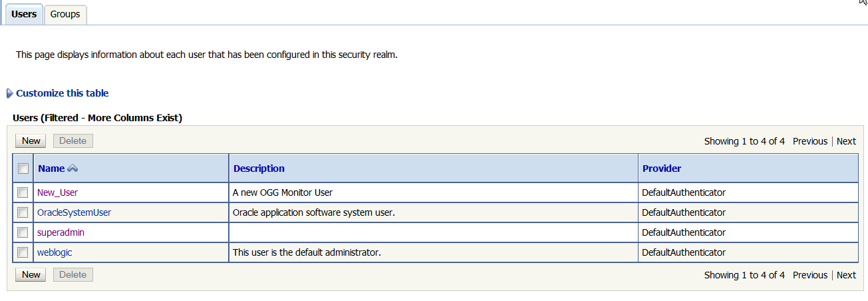Image resolution: width=868 pixels, height=301 pixels.
Task: Click the Provider column header
Action: point(662,168)
